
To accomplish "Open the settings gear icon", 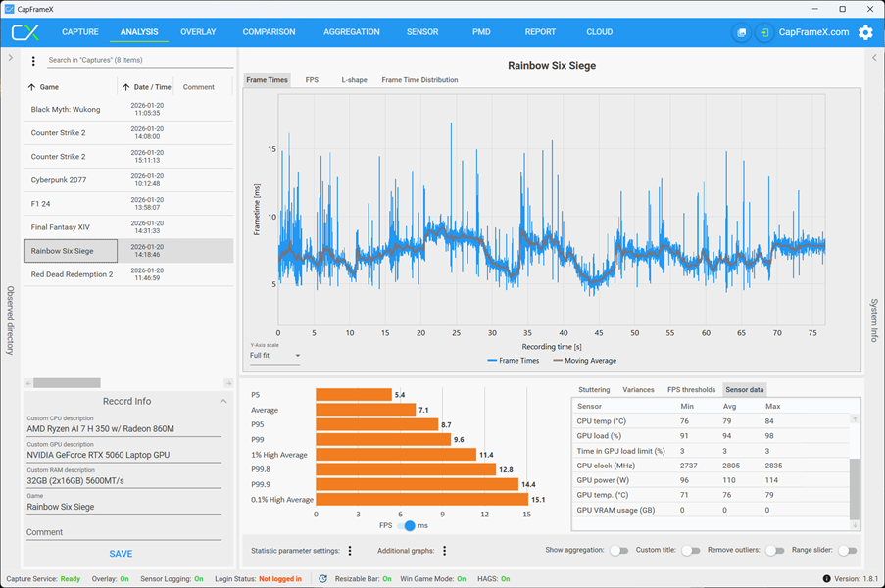I will click(x=865, y=32).
